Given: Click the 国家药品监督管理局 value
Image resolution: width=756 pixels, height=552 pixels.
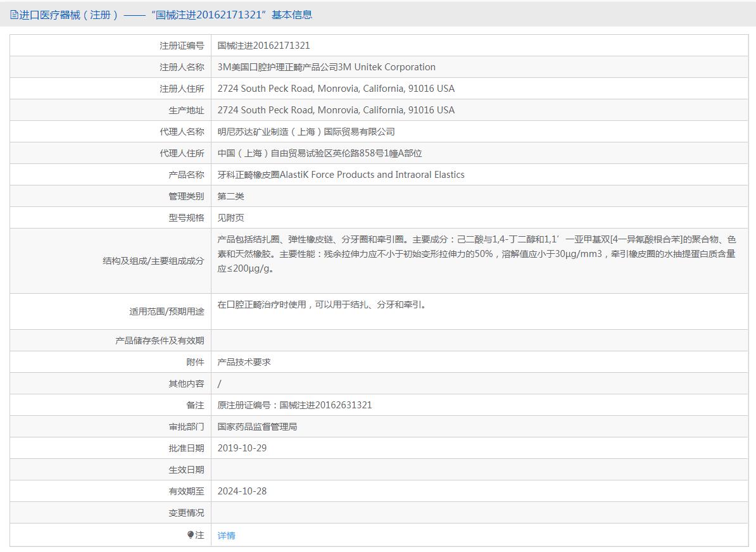Looking at the screenshot, I should (257, 427).
